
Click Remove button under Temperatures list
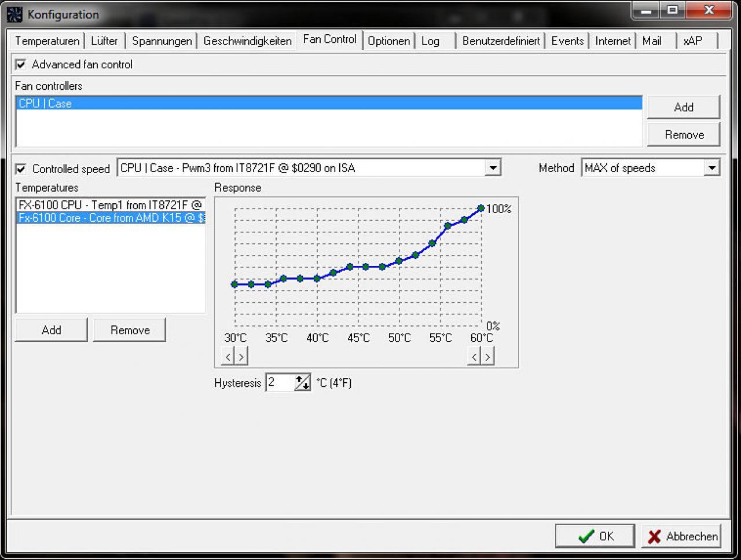point(130,330)
